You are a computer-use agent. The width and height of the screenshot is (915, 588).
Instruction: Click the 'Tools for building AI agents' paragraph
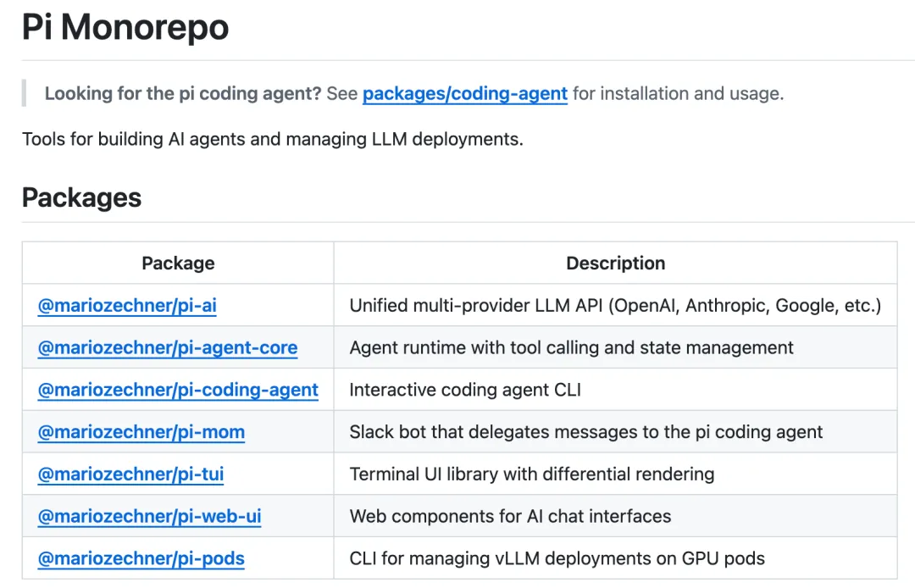tap(273, 139)
